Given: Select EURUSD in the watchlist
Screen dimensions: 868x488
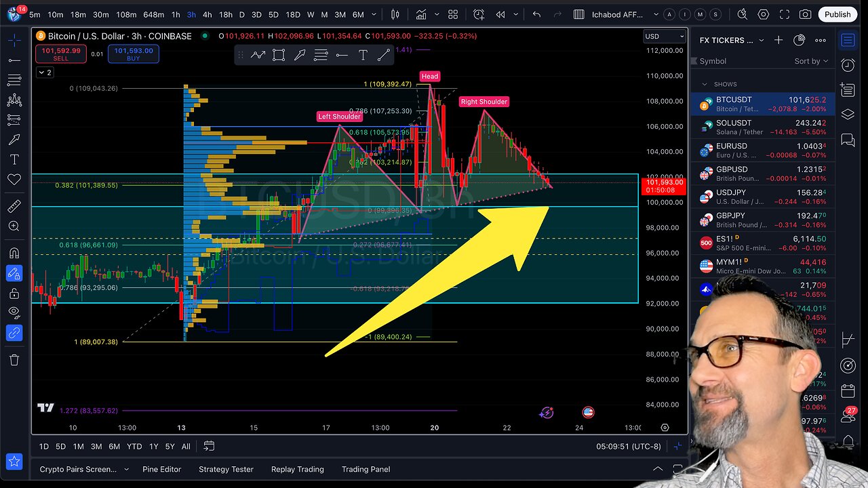Looking at the screenshot, I should pyautogui.click(x=763, y=150).
